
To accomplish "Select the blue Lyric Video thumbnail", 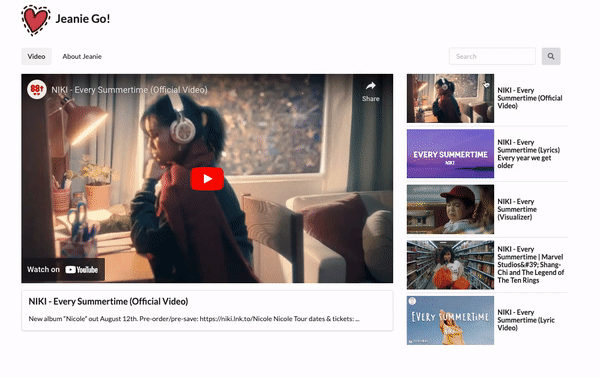I will pos(450,320).
